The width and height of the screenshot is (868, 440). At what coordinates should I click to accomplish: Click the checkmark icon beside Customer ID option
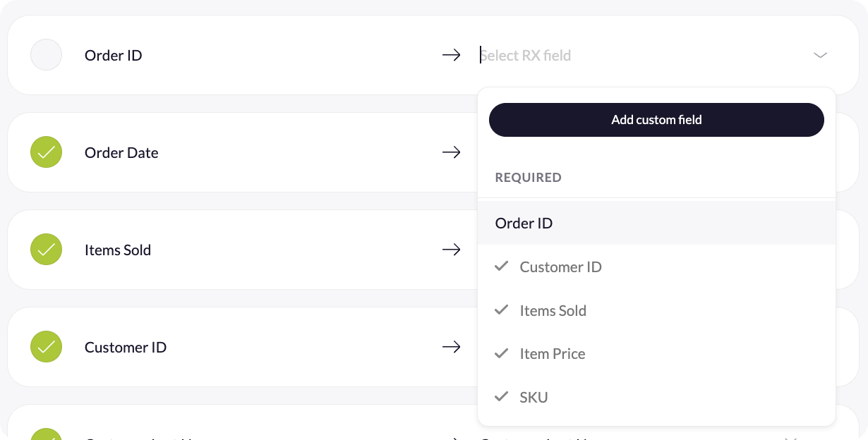click(x=502, y=267)
